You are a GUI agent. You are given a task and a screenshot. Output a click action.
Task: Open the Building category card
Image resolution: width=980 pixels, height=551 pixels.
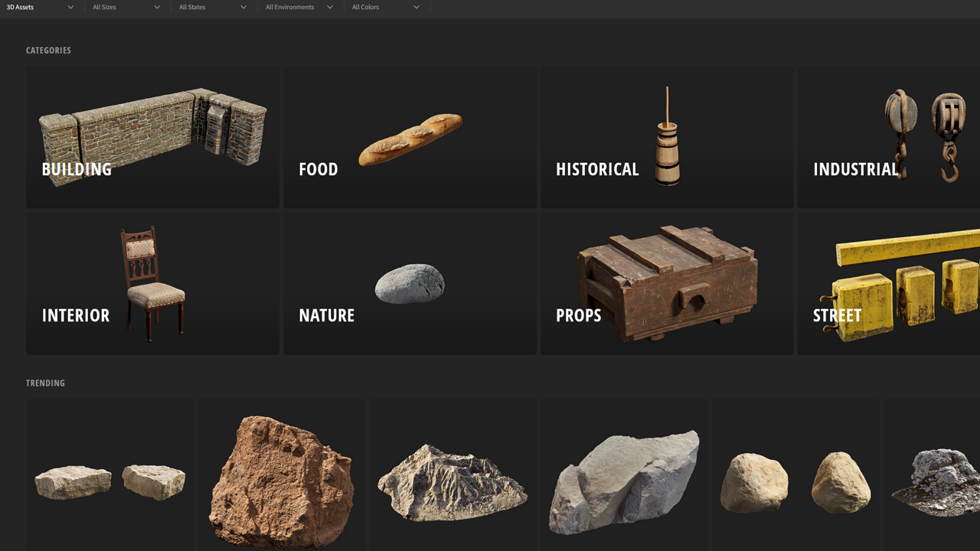point(152,136)
